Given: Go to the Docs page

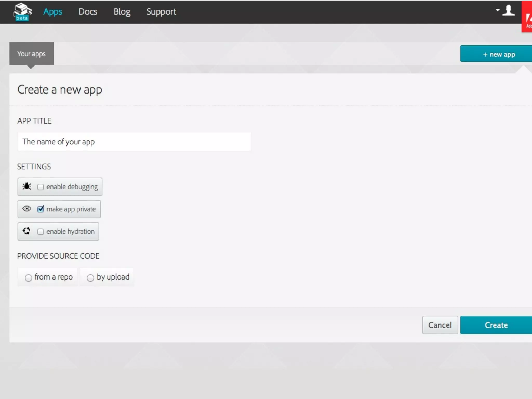Looking at the screenshot, I should pos(88,12).
